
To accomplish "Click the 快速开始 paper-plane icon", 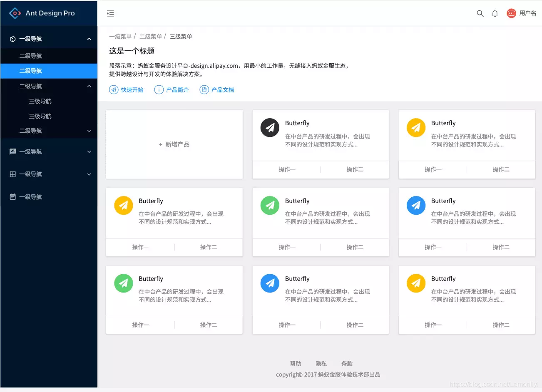I will tap(113, 89).
